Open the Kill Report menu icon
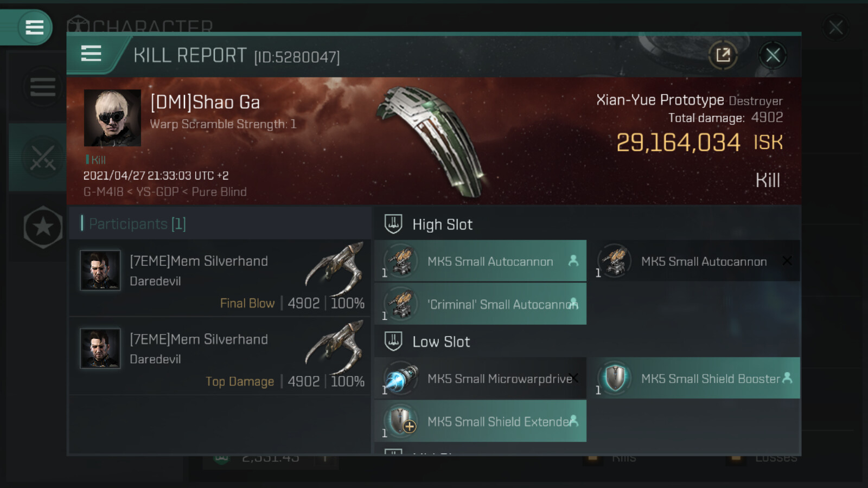This screenshot has height=488, width=868. click(x=91, y=54)
